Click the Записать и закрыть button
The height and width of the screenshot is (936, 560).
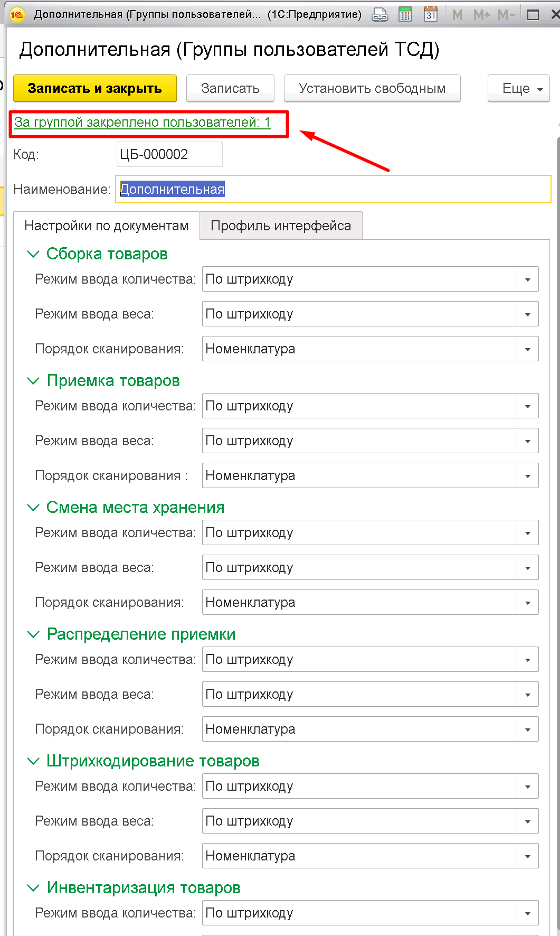tap(95, 88)
